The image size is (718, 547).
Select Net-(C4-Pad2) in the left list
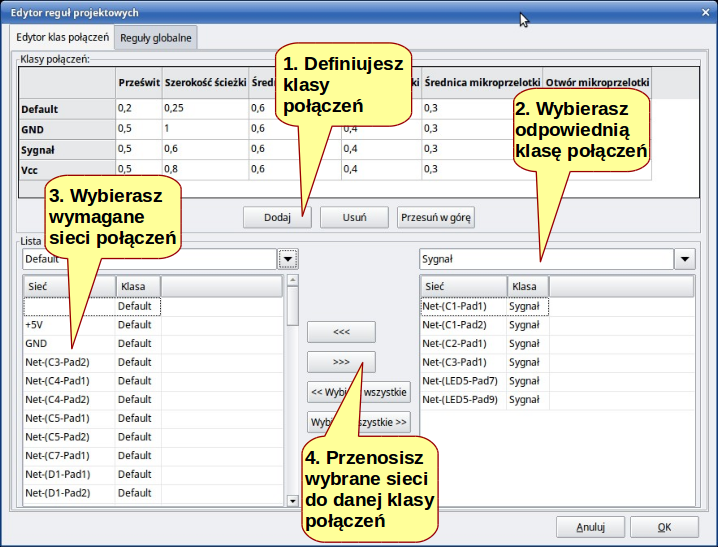pyautogui.click(x=153, y=400)
